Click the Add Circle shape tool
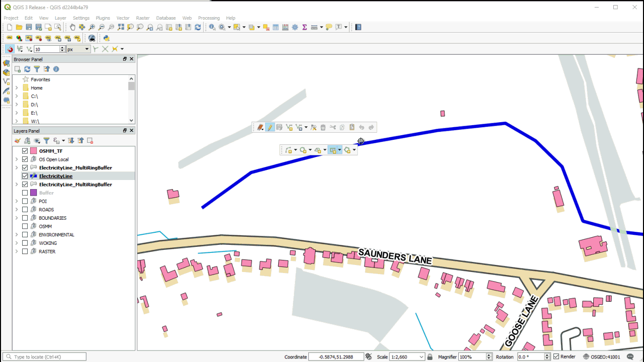Image resolution: width=644 pixels, height=362 pixels. 303,150
